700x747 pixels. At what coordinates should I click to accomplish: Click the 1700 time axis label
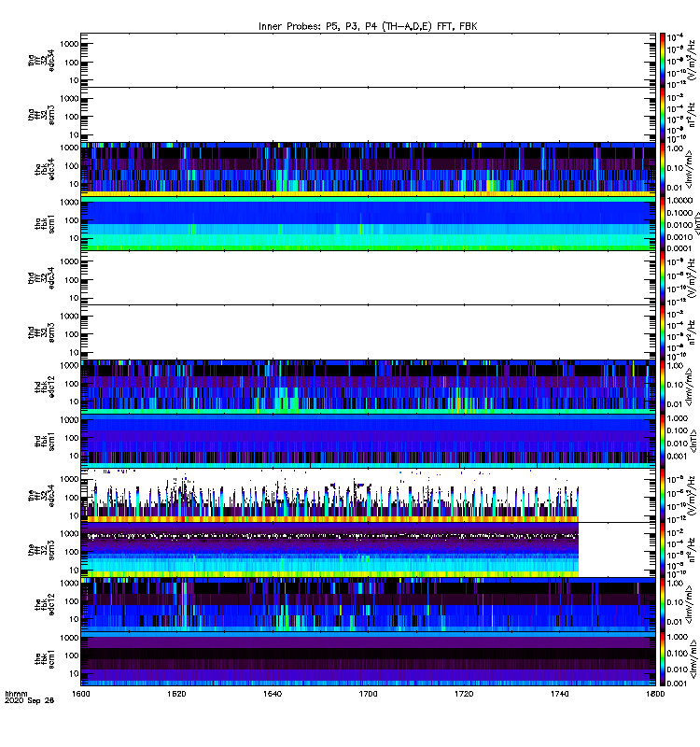pyautogui.click(x=368, y=694)
